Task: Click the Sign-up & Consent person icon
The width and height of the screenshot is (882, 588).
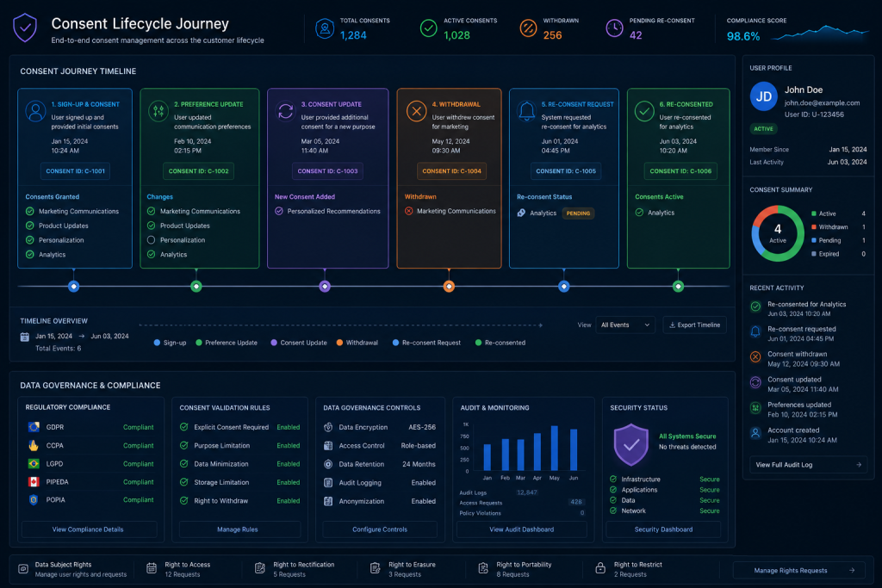Action: point(35,111)
